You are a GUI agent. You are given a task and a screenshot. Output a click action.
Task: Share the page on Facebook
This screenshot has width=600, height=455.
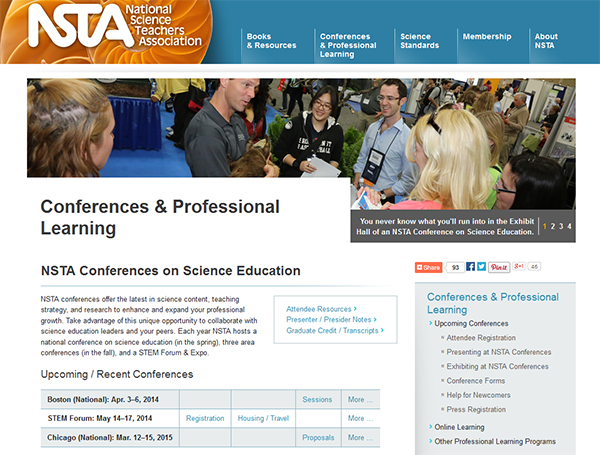470,267
